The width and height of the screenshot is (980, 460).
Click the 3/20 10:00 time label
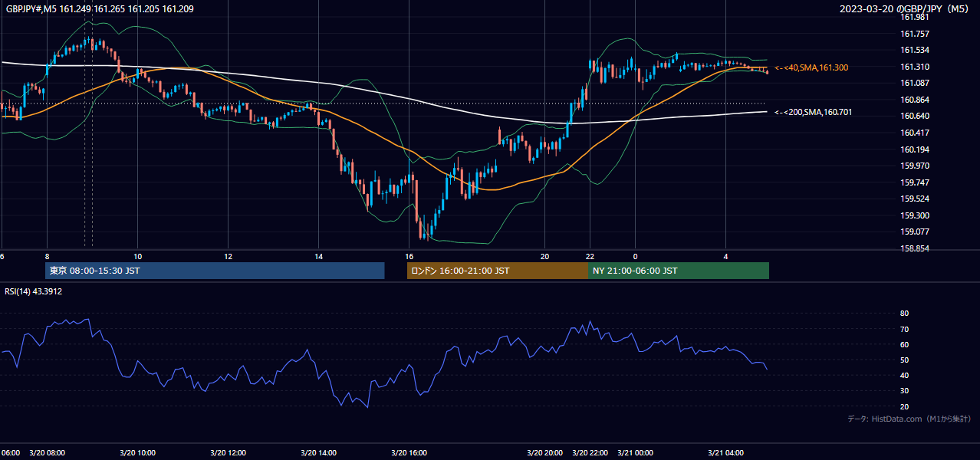click(x=137, y=453)
